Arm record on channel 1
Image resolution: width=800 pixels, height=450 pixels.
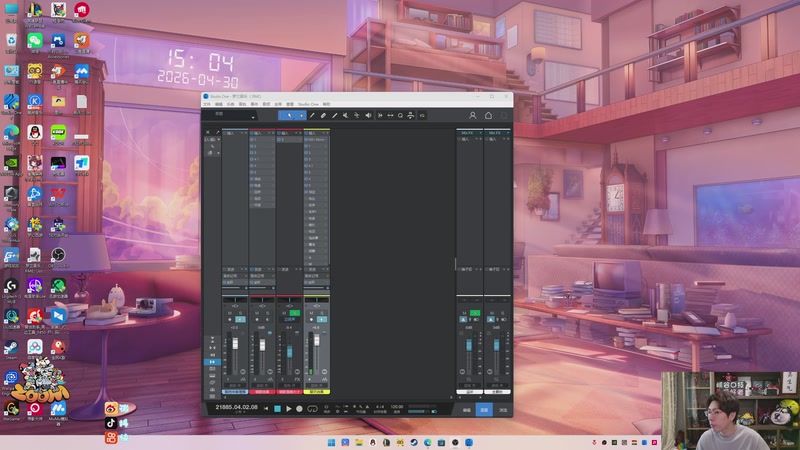(x=230, y=319)
